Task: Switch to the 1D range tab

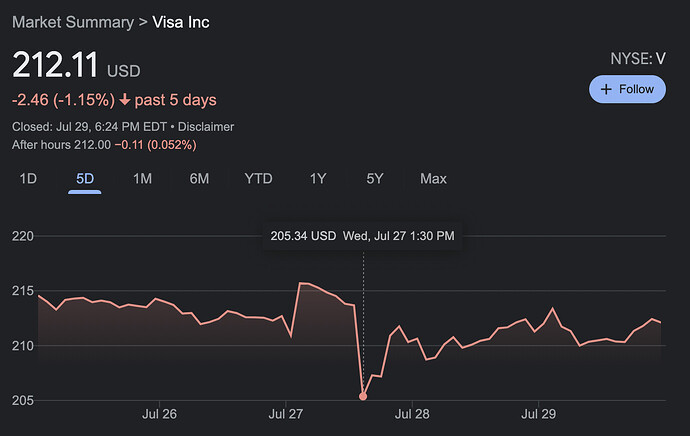Action: 28,179
